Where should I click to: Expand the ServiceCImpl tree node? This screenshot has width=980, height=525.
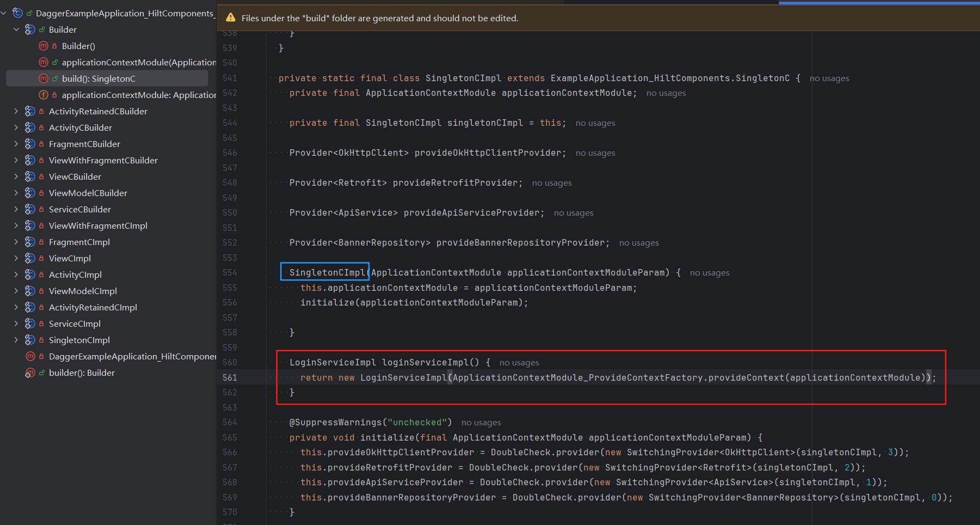(x=16, y=324)
